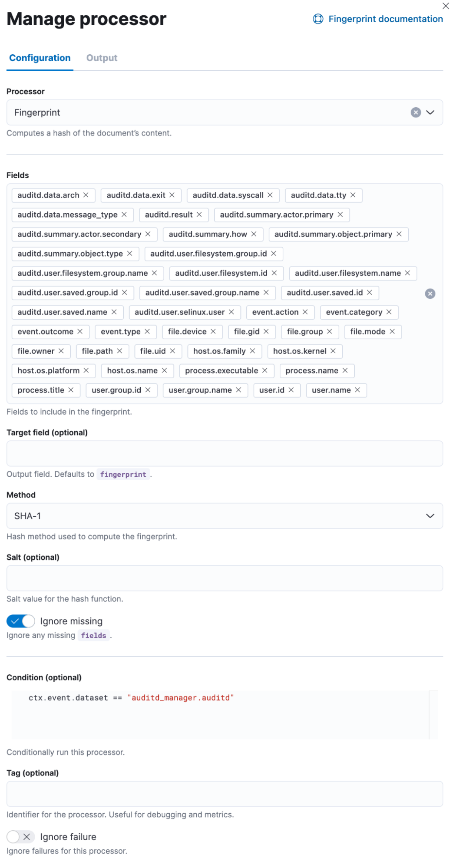Clear the Fingerprint processor selection
The width and height of the screenshot is (453, 868).
pos(416,113)
